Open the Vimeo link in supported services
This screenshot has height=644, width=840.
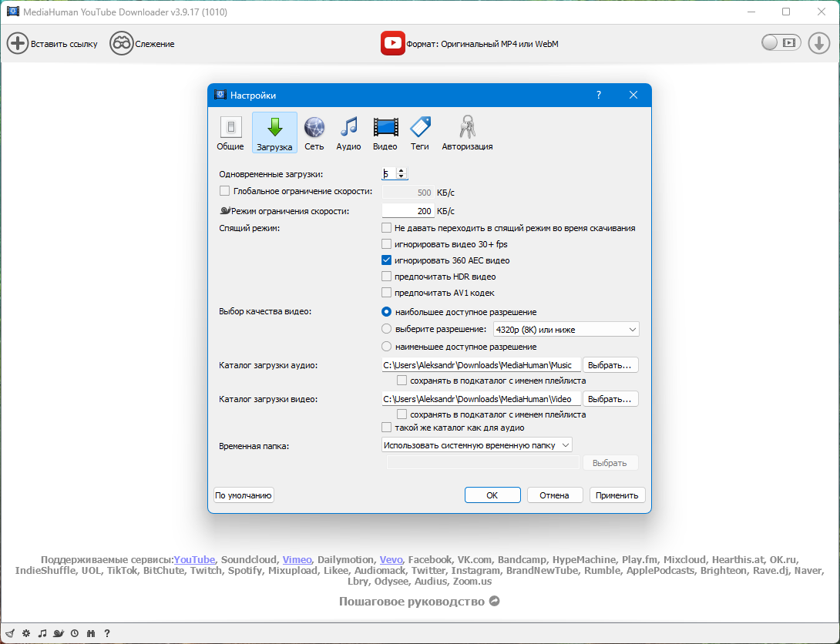[297, 559]
